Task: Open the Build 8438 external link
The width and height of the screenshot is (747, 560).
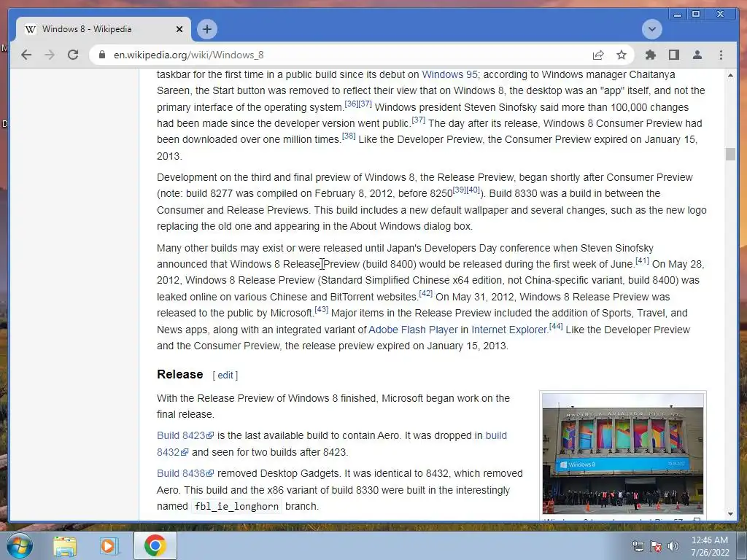Action: pos(185,473)
